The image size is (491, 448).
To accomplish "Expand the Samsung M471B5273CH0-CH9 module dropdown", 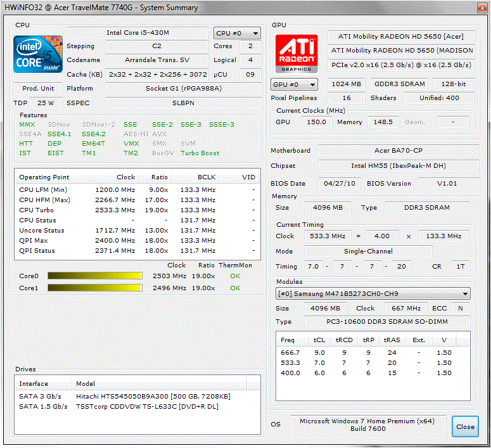I will click(x=373, y=294).
